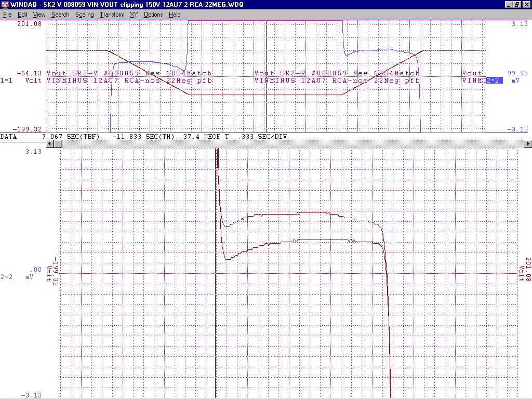532x399 pixels.
Task: Open the XY menu
Action: pos(134,15)
